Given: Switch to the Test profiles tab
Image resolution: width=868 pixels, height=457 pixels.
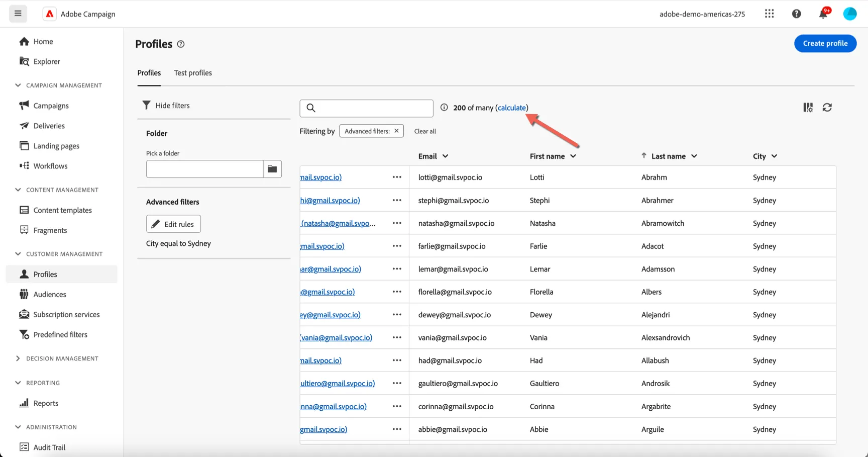Looking at the screenshot, I should pyautogui.click(x=193, y=73).
